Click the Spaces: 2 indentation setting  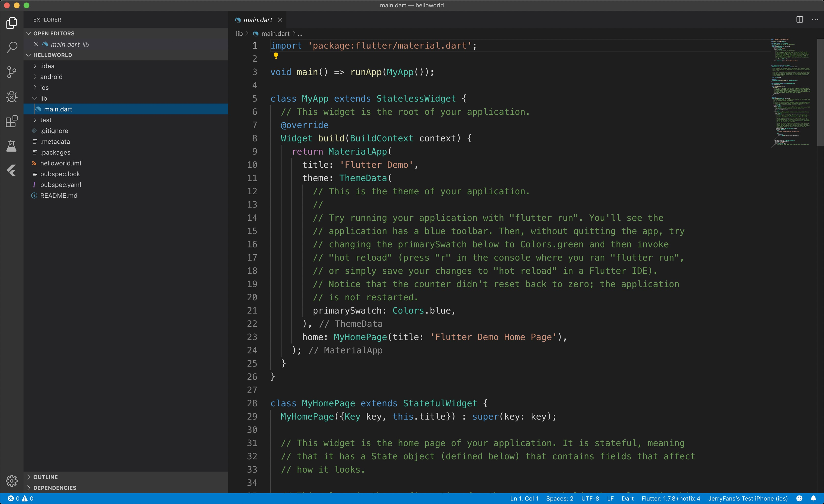pos(559,498)
